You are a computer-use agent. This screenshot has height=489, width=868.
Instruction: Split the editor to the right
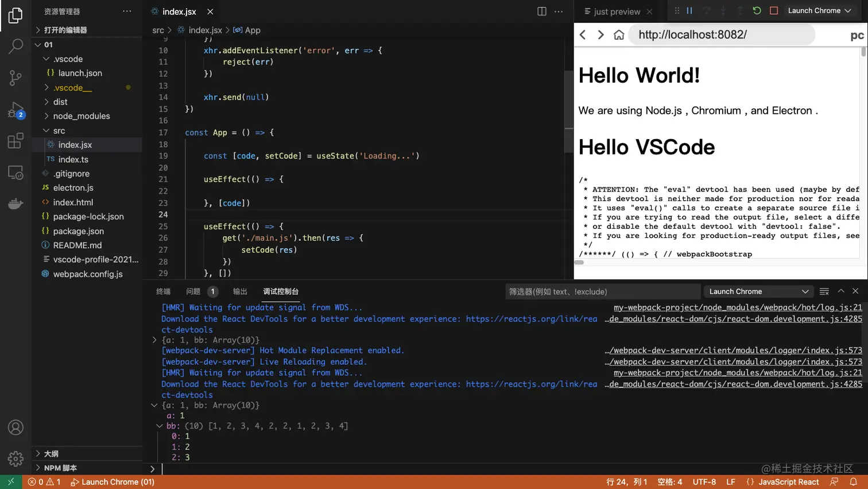tap(541, 11)
